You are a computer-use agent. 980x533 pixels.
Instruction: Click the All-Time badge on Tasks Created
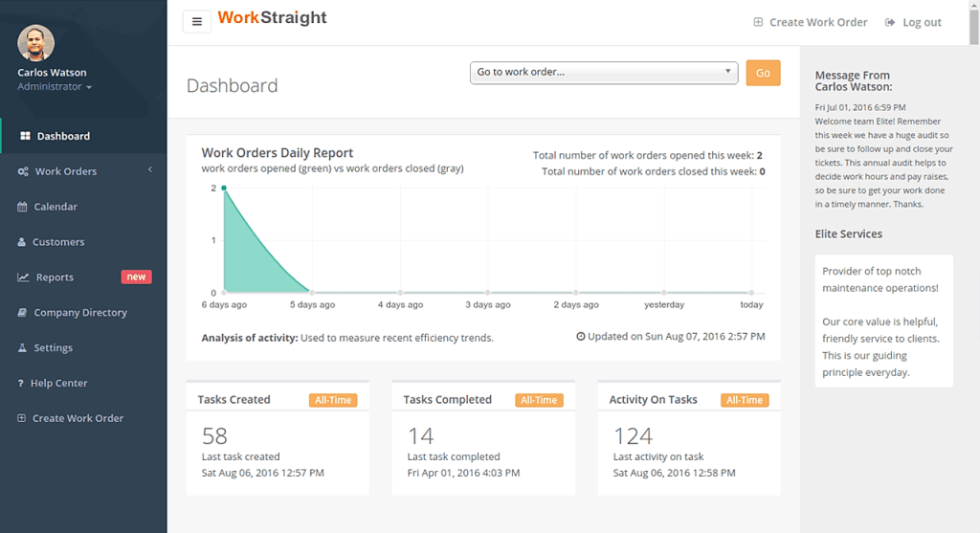pos(333,400)
